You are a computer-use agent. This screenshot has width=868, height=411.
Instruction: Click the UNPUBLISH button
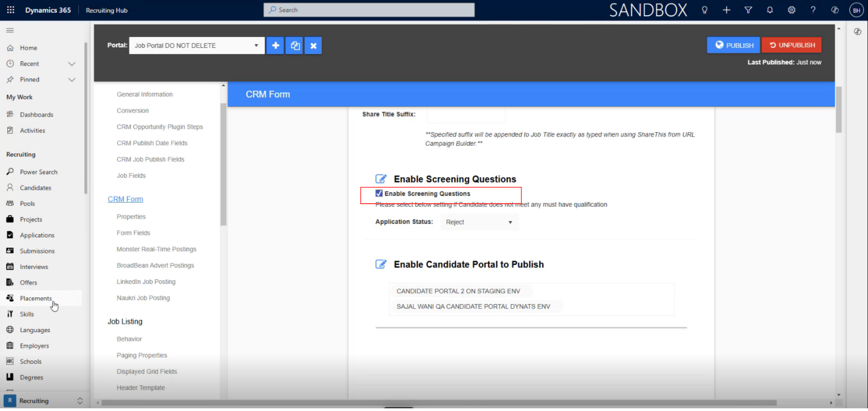coord(792,45)
